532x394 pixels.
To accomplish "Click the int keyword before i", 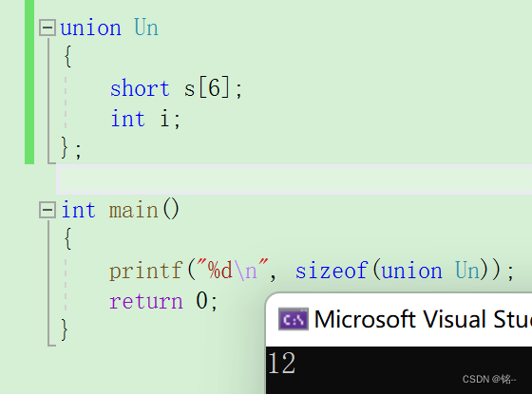I will pyautogui.click(x=128, y=119).
